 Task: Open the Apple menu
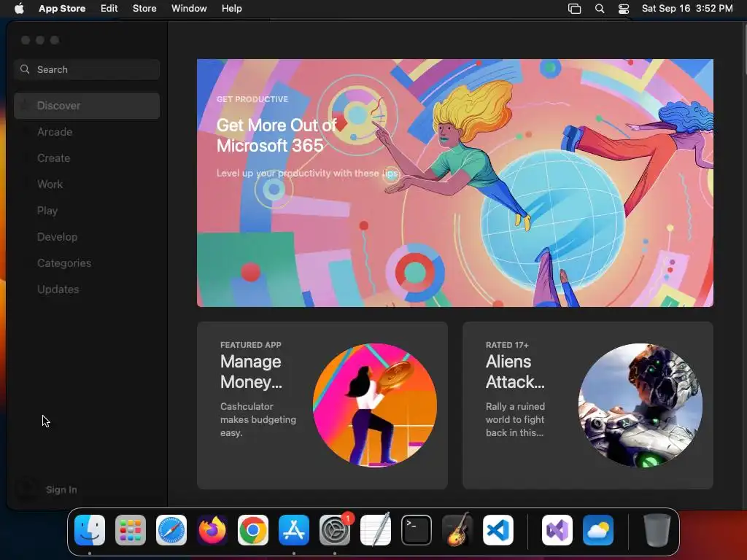(x=19, y=9)
